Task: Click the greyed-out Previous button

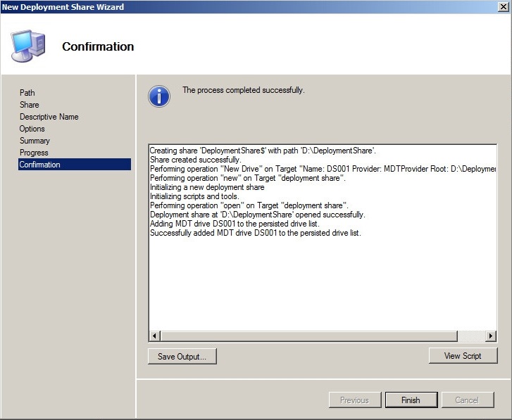Action: tap(354, 400)
